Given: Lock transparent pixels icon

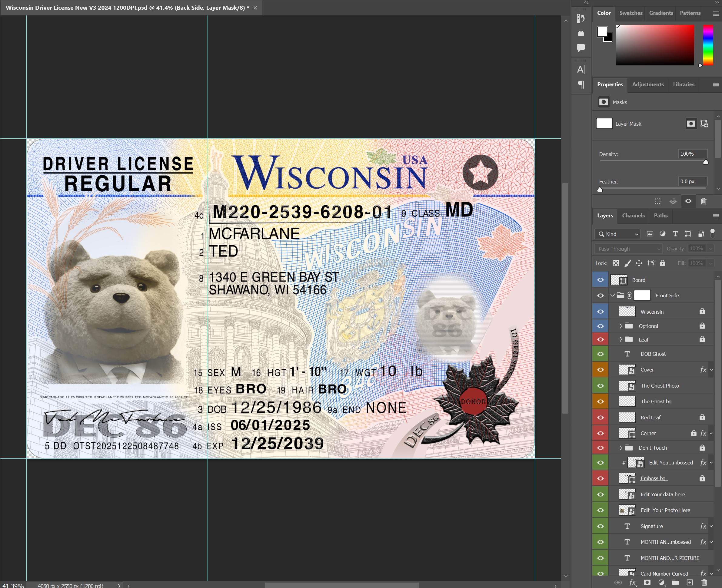Looking at the screenshot, I should 616,263.
